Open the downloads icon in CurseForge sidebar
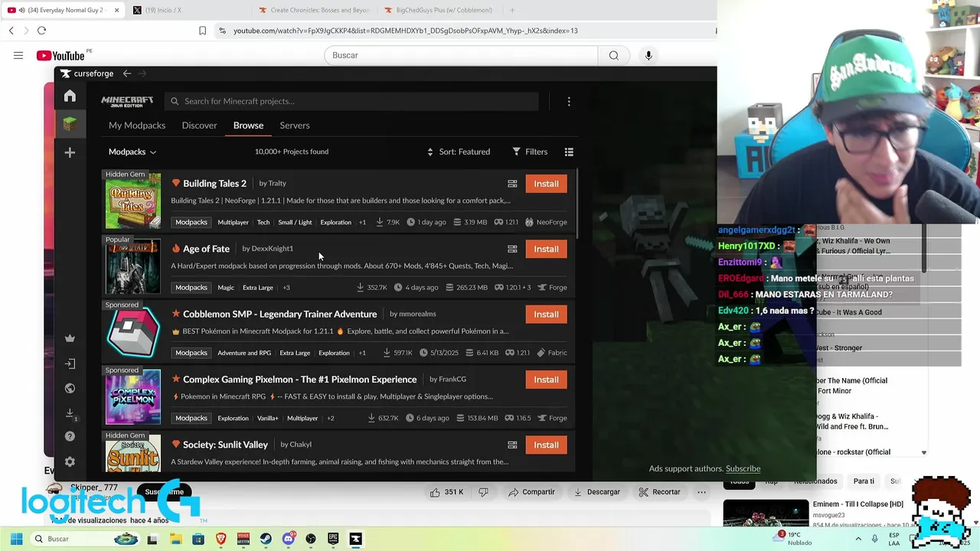This screenshot has width=980, height=551. point(70,413)
